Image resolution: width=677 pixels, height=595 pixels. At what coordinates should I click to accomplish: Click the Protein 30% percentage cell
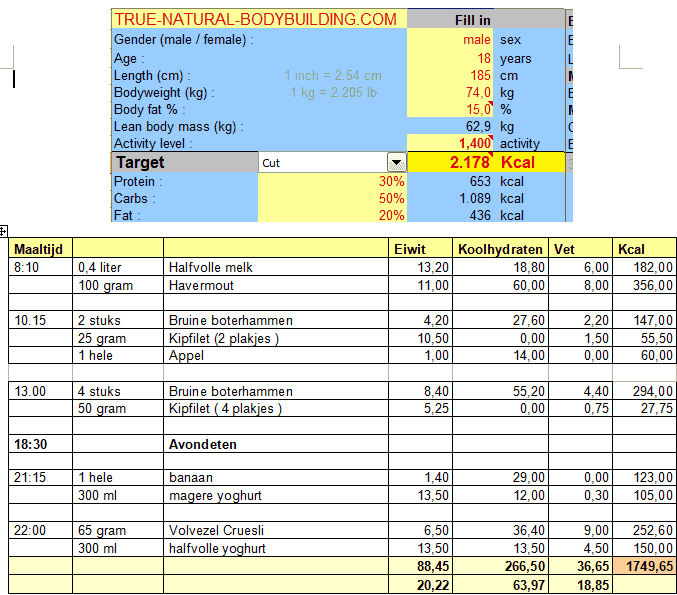coord(332,182)
